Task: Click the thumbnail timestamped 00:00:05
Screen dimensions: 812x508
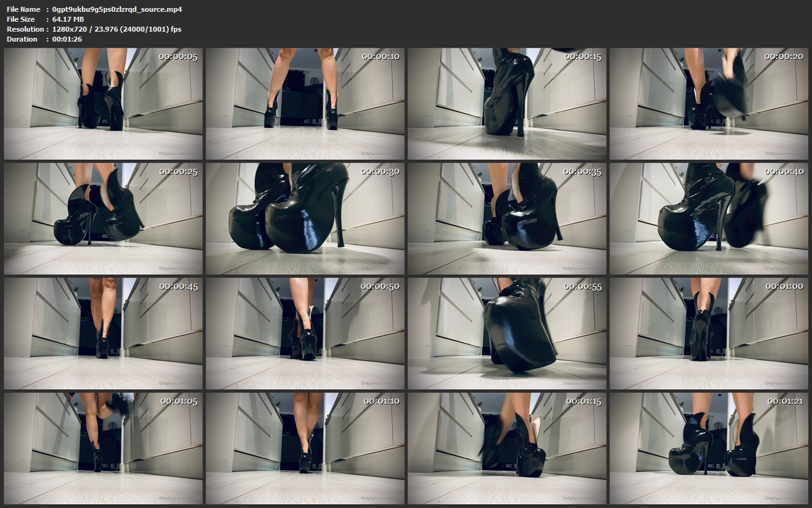Action: coord(103,104)
